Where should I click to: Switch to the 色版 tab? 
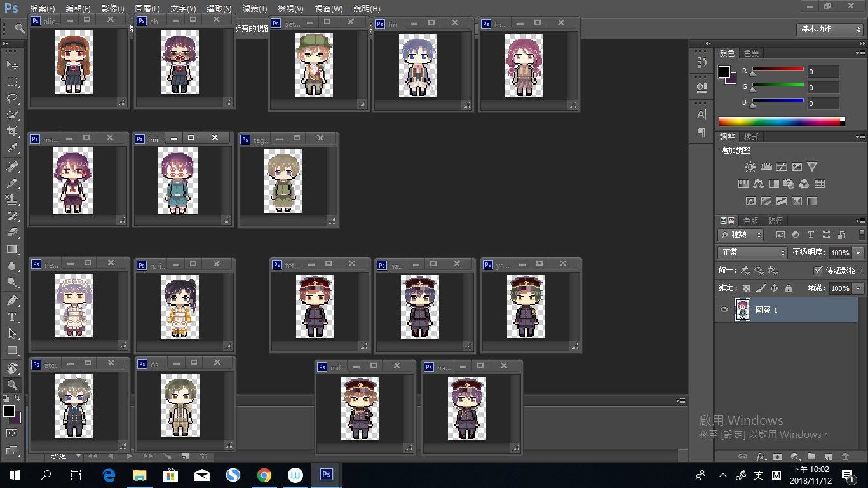pyautogui.click(x=750, y=220)
